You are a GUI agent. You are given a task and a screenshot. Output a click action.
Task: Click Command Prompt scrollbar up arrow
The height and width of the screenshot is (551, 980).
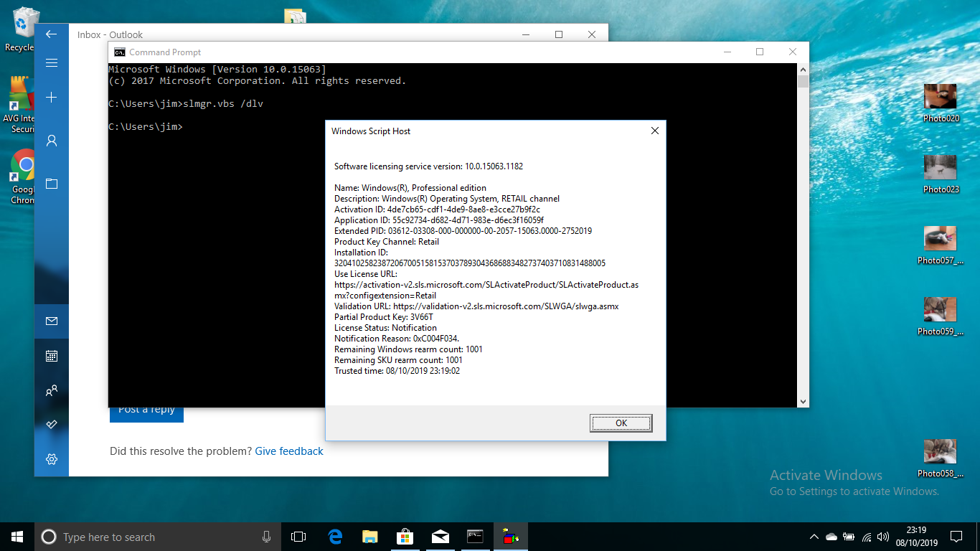click(803, 69)
